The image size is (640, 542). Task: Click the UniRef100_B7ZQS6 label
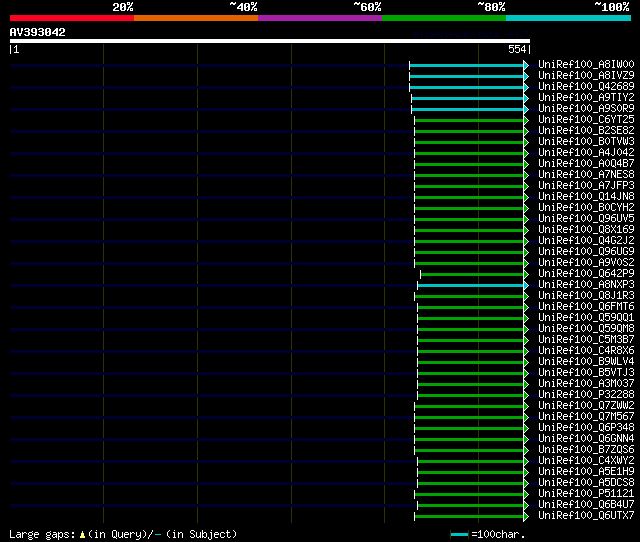[x=586, y=450]
